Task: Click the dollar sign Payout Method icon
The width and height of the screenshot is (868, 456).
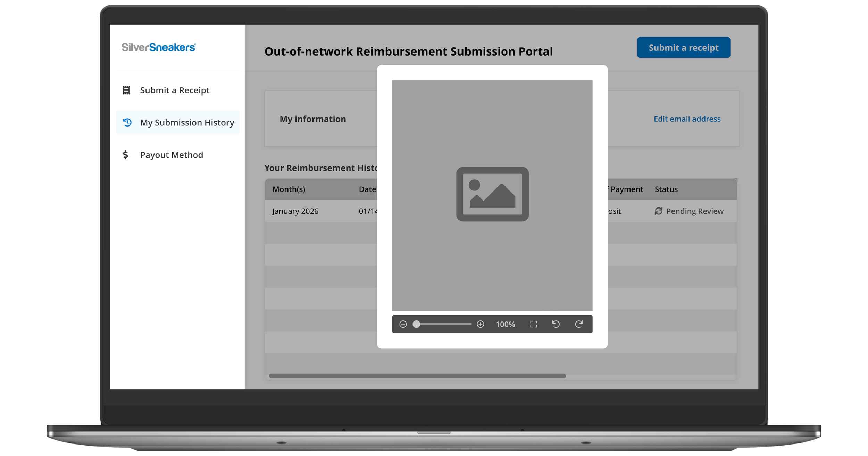Action: (x=126, y=155)
